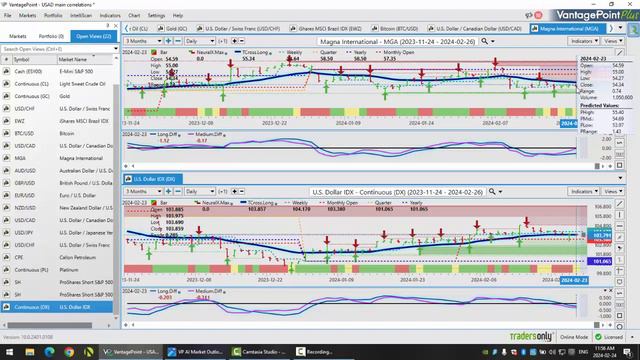Switch to Bitcoin (BTC/USD) chart tab

pyautogui.click(x=395, y=29)
